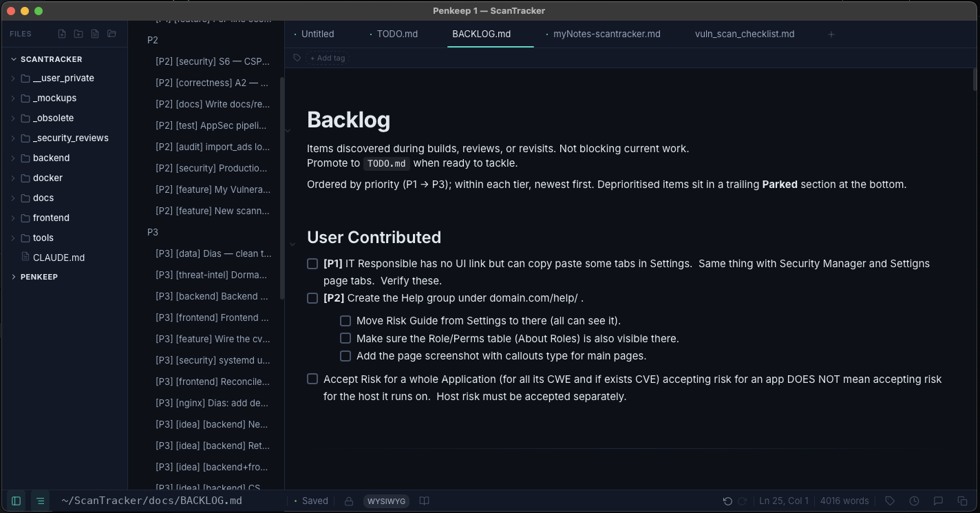
Task: Open the vuln_scan_checklist.md tab
Action: 745,34
